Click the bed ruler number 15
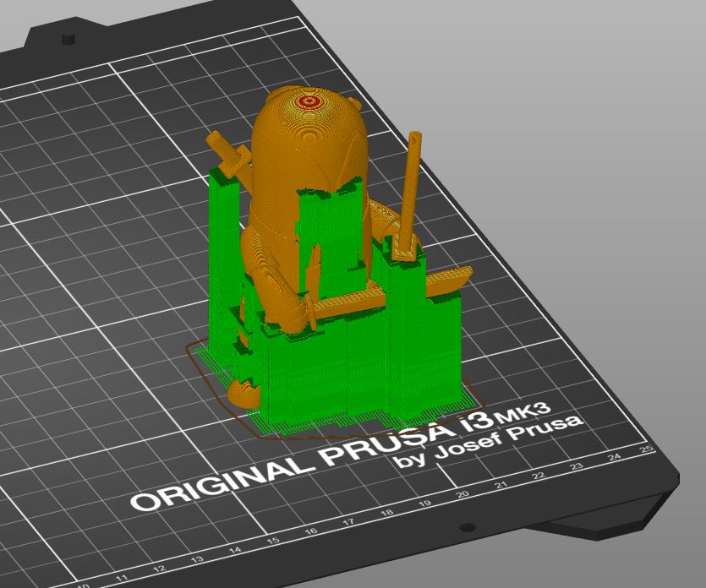Image resolution: width=706 pixels, height=588 pixels. [273, 541]
